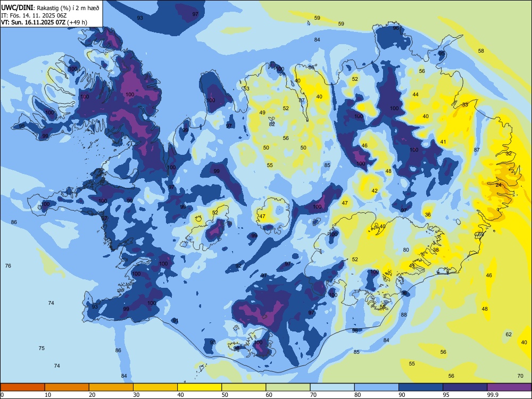The image size is (532, 399).
Task: Click the bright yellow 40–50 legend swatch
Action: pyautogui.click(x=199, y=387)
